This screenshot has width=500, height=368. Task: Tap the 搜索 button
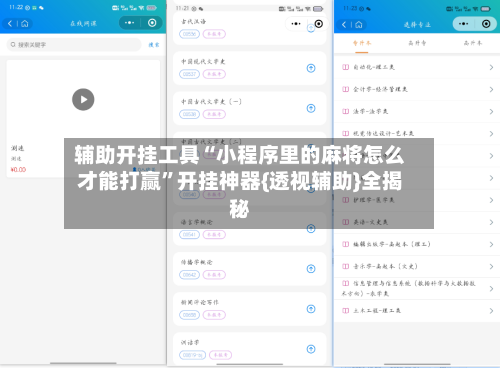(154, 45)
